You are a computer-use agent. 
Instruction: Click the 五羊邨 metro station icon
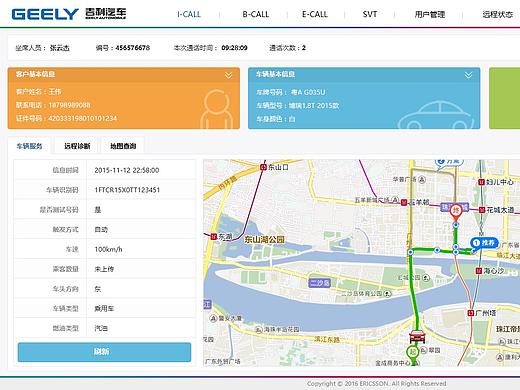click(x=404, y=202)
